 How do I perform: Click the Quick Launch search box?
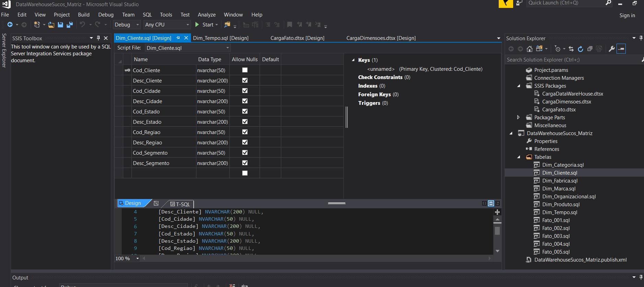point(565,3)
